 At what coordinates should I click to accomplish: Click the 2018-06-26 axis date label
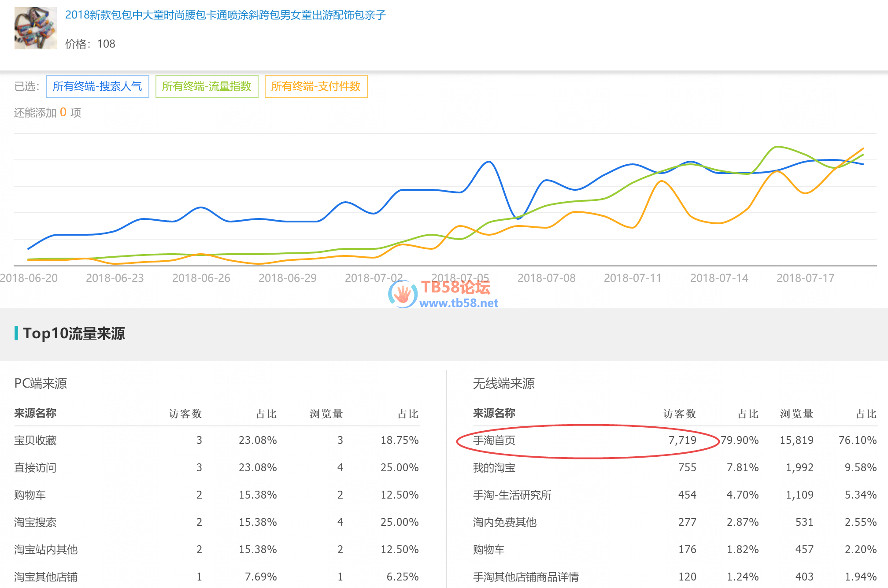coord(201,278)
